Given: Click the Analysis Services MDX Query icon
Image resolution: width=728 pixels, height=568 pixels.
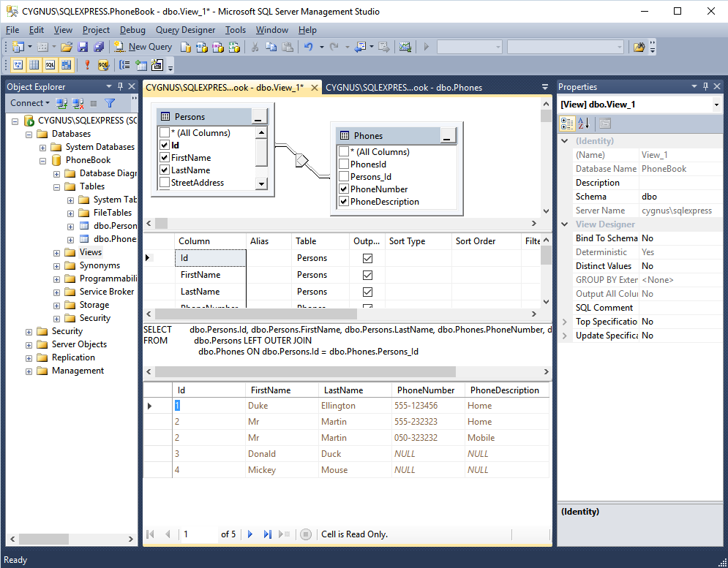Looking at the screenshot, I should 202,47.
